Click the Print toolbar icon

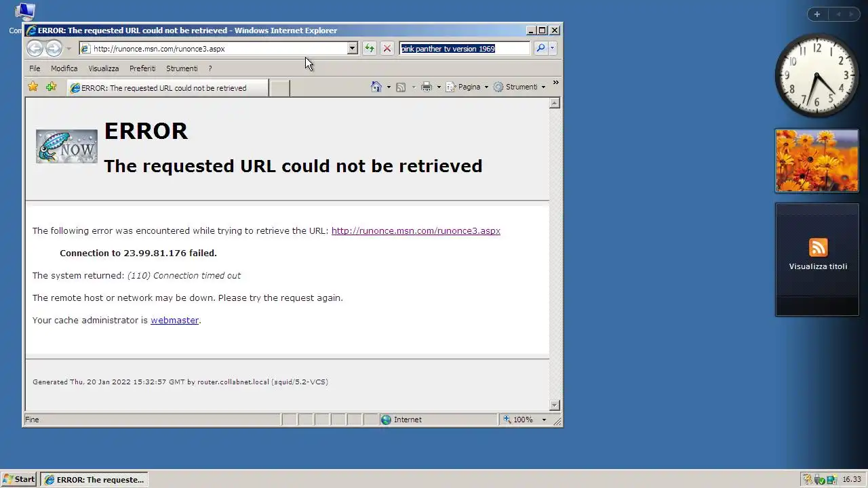tap(427, 87)
